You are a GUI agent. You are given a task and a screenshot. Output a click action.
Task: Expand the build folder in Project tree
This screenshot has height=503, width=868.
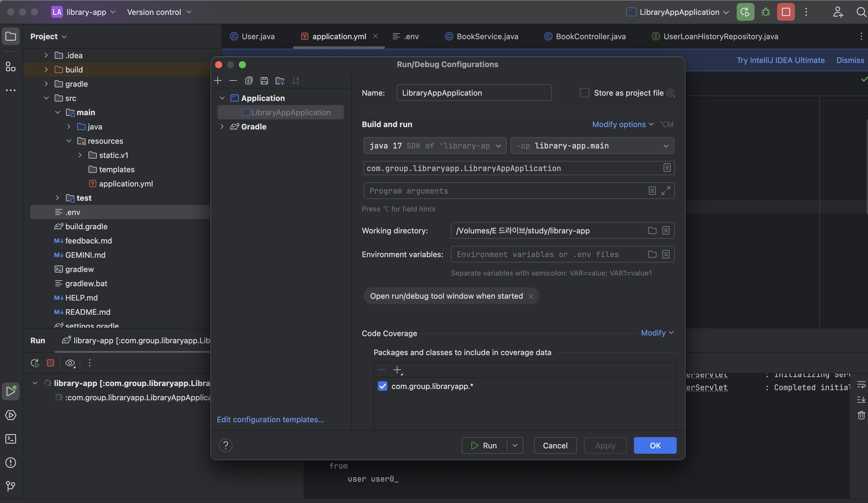pyautogui.click(x=46, y=69)
